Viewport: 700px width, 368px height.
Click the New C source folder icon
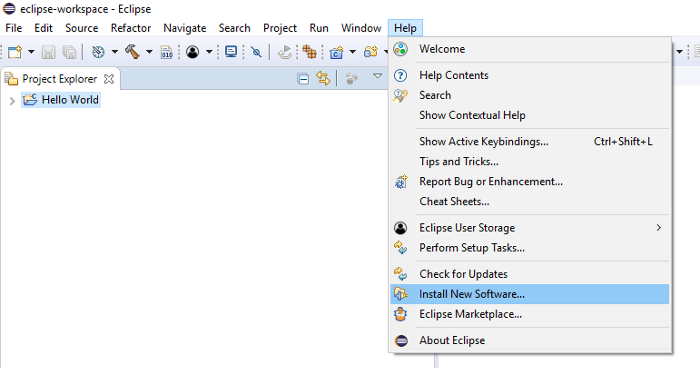pyautogui.click(x=371, y=52)
